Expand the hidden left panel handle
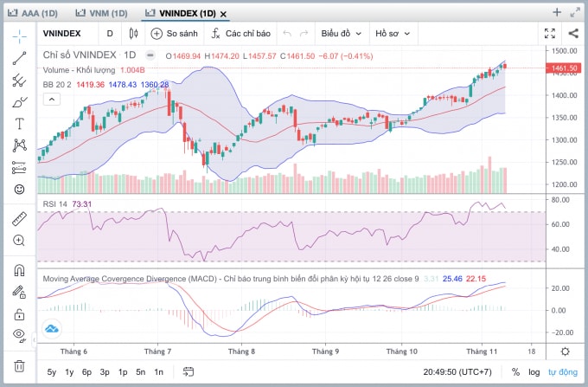588x387 pixels. 34,340
